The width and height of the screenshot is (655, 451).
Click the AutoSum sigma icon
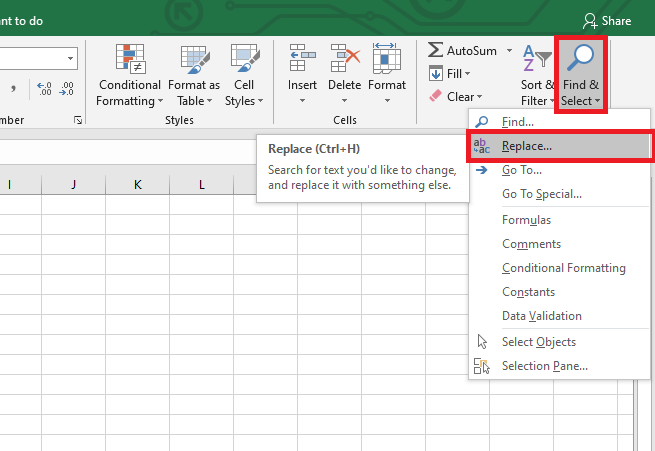(x=436, y=50)
